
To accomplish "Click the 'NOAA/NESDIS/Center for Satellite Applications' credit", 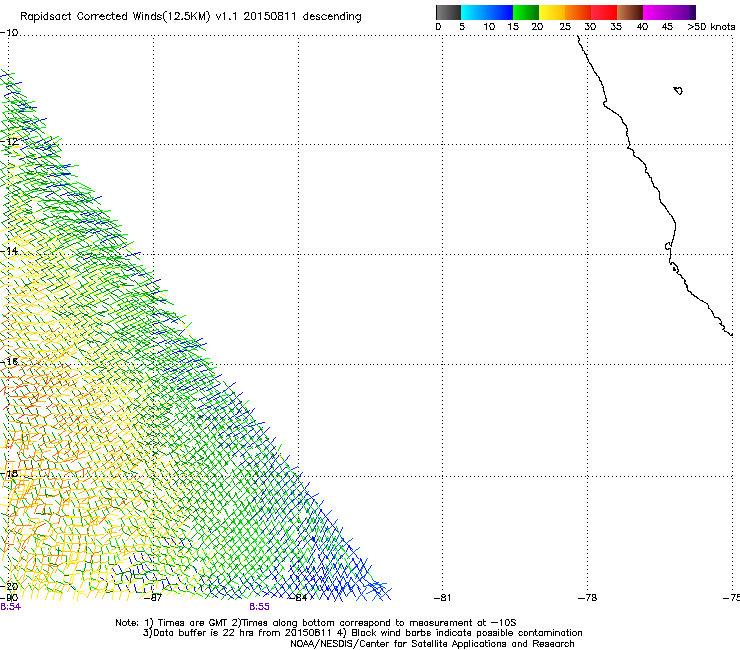I will [x=432, y=644].
